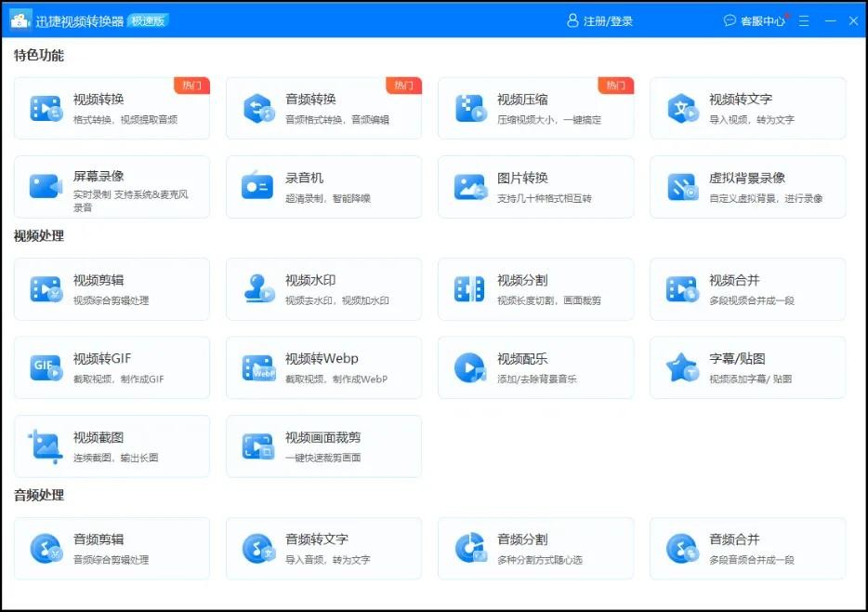Open the 图片转换 feature card
Screen dimensions: 868x612
tap(535, 186)
